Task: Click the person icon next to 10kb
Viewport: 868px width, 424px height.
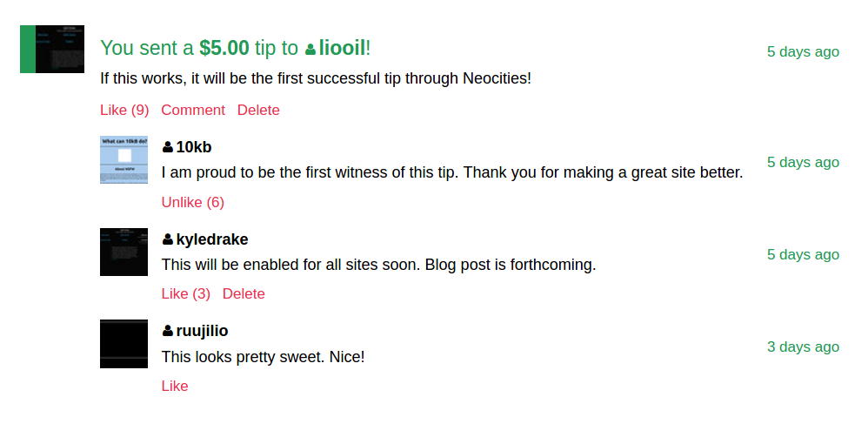Action: point(168,147)
